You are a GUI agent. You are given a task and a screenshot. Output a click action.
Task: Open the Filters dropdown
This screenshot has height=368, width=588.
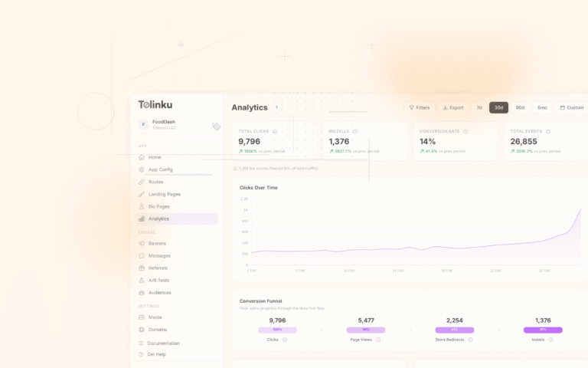click(x=420, y=108)
